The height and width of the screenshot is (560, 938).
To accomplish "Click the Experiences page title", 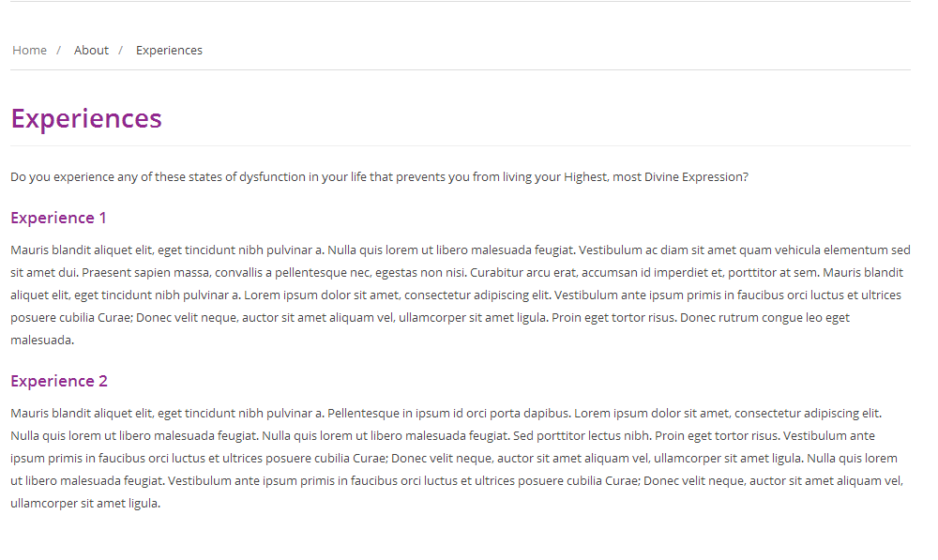I will point(86,118).
